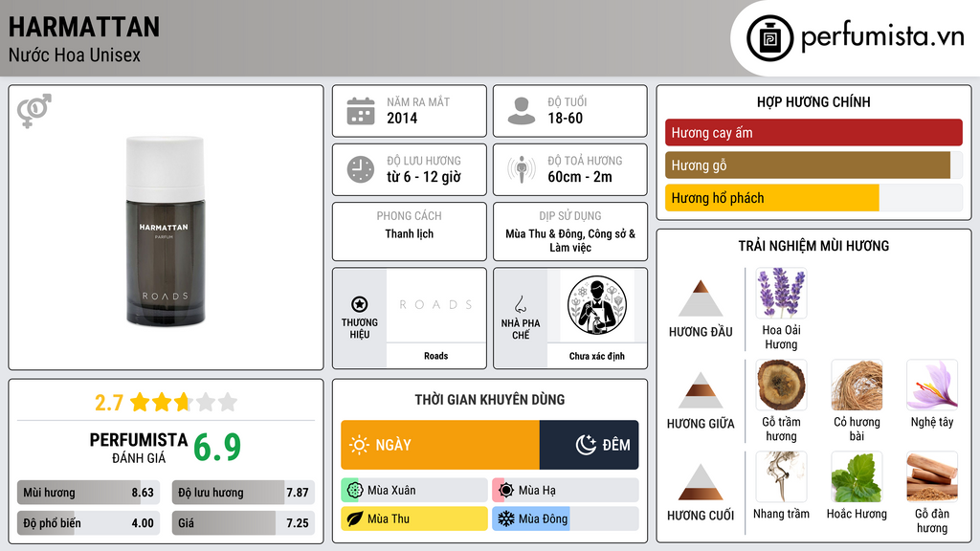
Task: Open the Hoắc Hương patchouli image
Action: pos(857,476)
